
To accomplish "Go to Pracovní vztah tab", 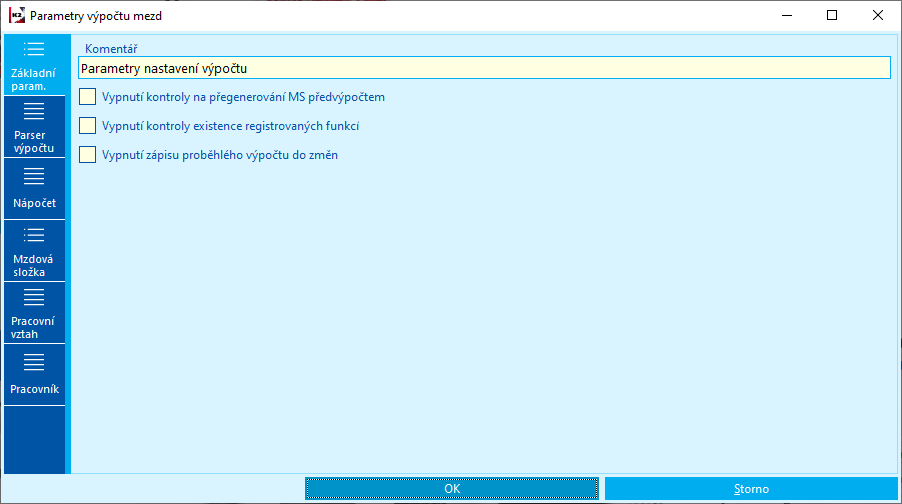I will [35, 314].
